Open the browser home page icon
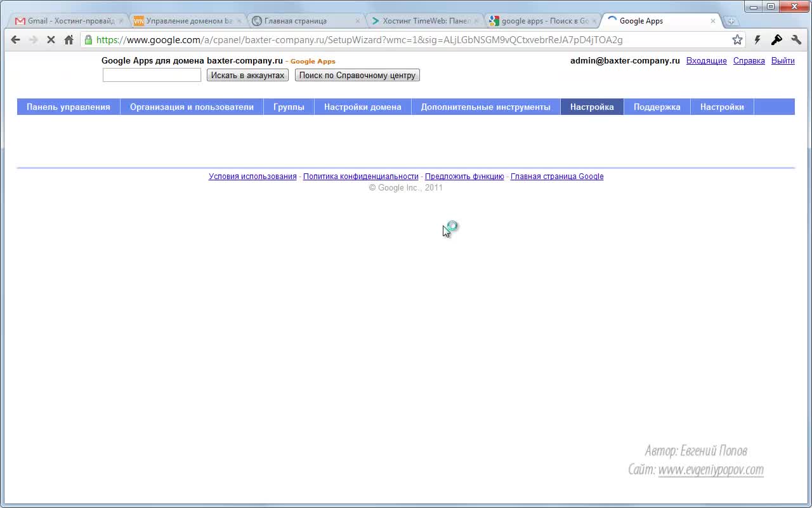The width and height of the screenshot is (812, 508). coord(69,39)
